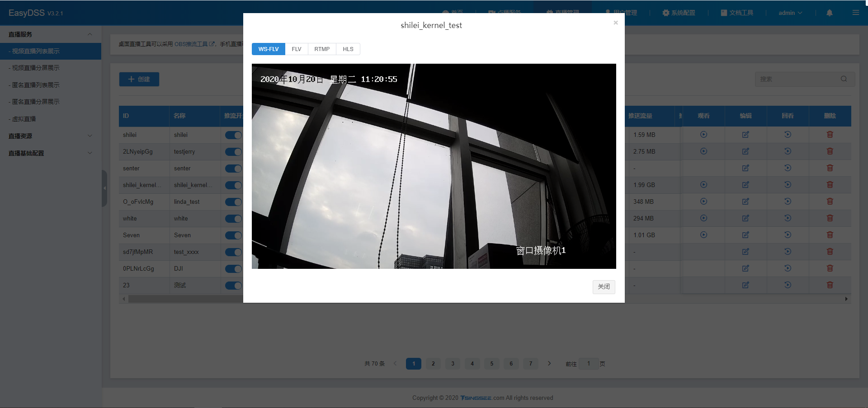The image size is (868, 408).
Task: Open 虚拟直播 in the sidebar
Action: (x=51, y=119)
